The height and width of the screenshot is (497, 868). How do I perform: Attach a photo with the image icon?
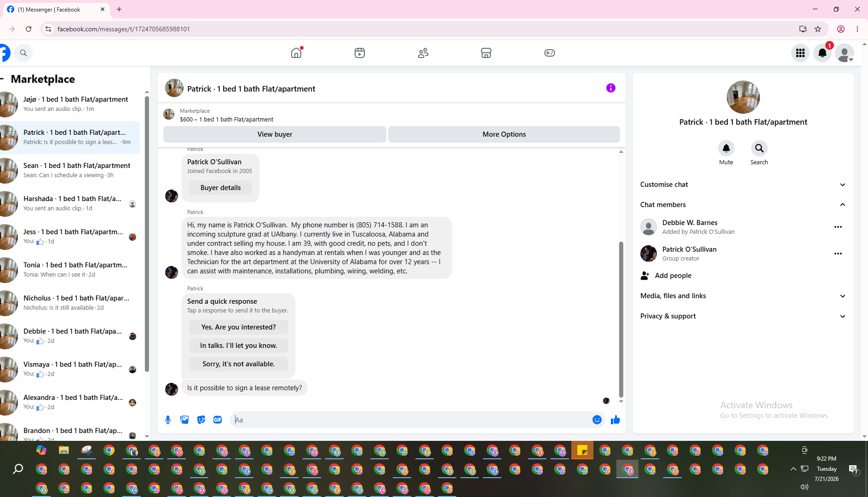click(184, 420)
